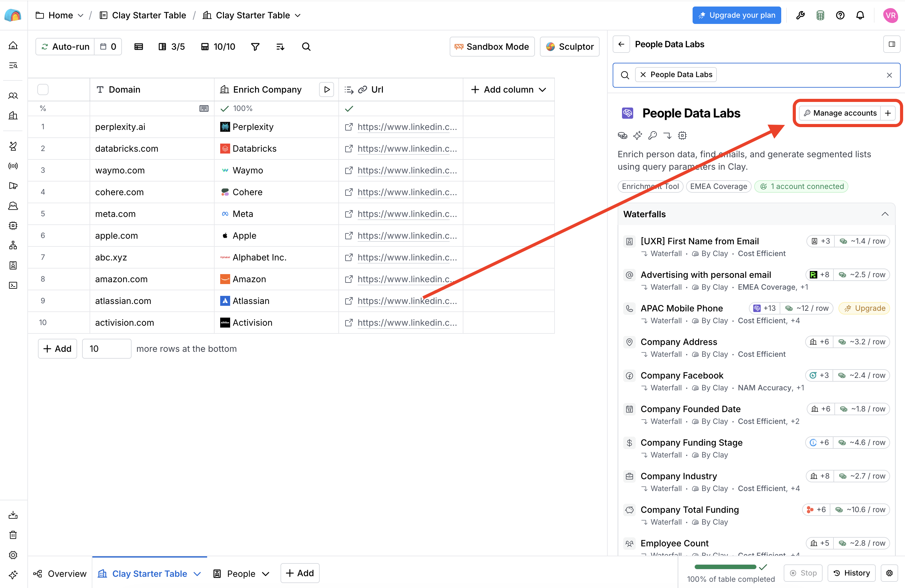The height and width of the screenshot is (588, 905).
Task: Open the Clay Starter Table tab chevron
Action: coord(197,574)
